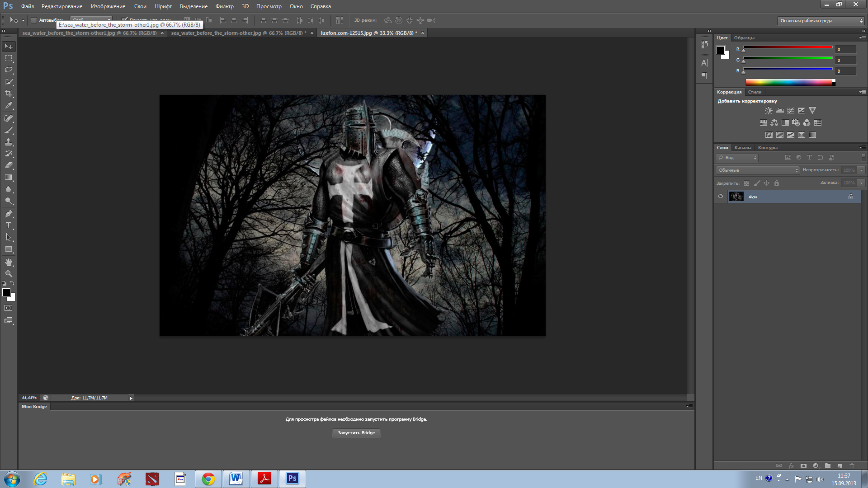Click the color spectrum ramp

[790, 82]
